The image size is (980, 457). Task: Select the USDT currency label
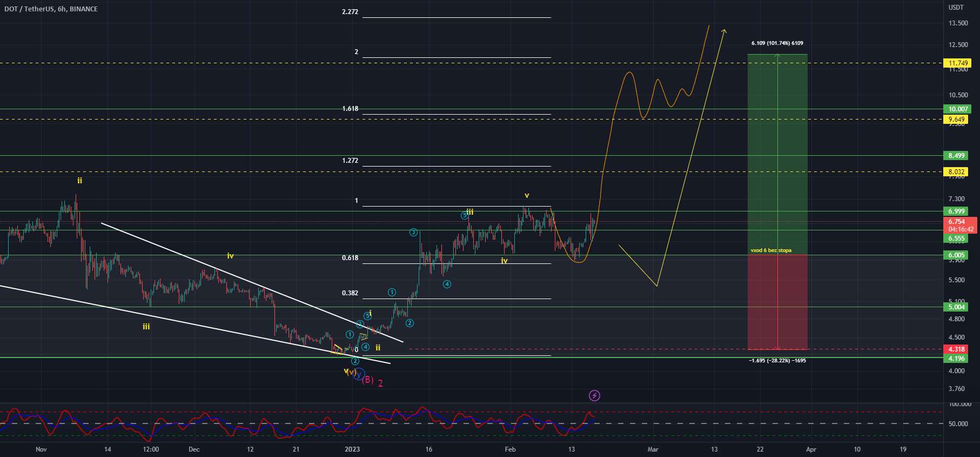click(956, 8)
